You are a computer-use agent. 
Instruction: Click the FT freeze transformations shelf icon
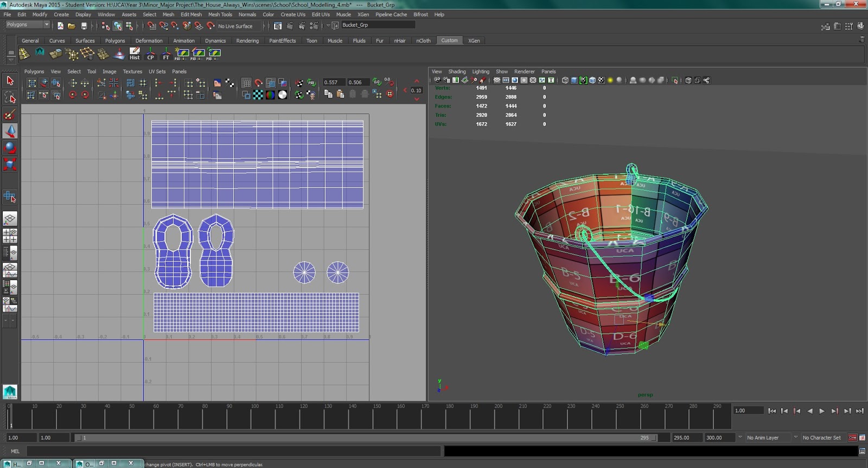pyautogui.click(x=166, y=53)
